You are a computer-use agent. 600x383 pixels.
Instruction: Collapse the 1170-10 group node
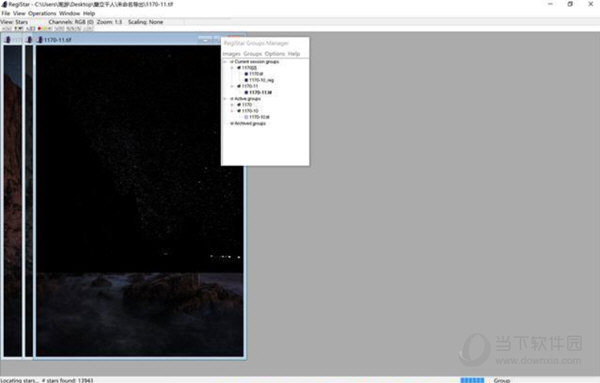click(232, 111)
